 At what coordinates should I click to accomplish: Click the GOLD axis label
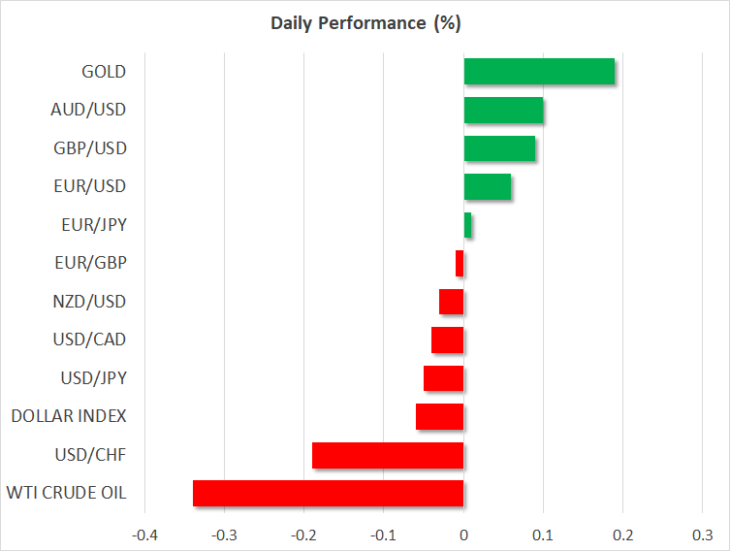click(x=105, y=72)
